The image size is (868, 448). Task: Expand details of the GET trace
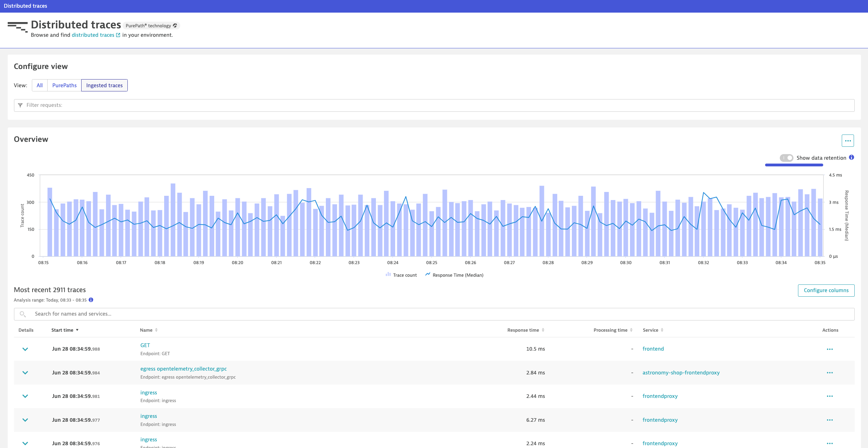click(x=25, y=349)
